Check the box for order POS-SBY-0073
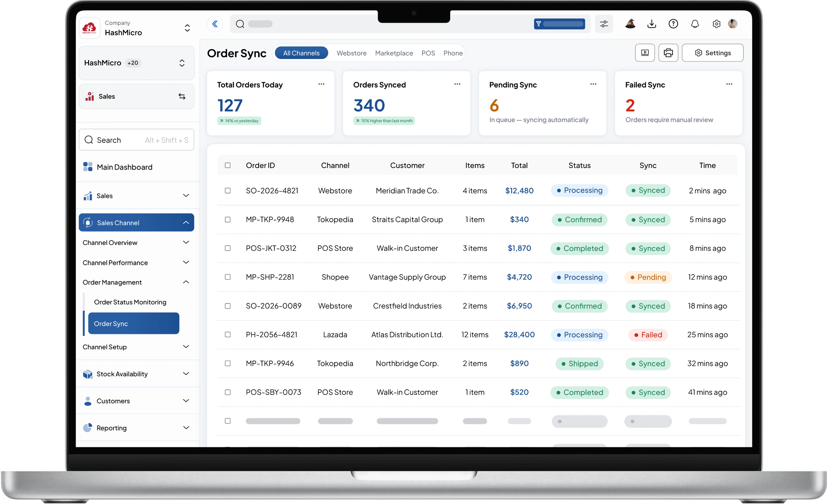The width and height of the screenshot is (827, 504). point(228,392)
